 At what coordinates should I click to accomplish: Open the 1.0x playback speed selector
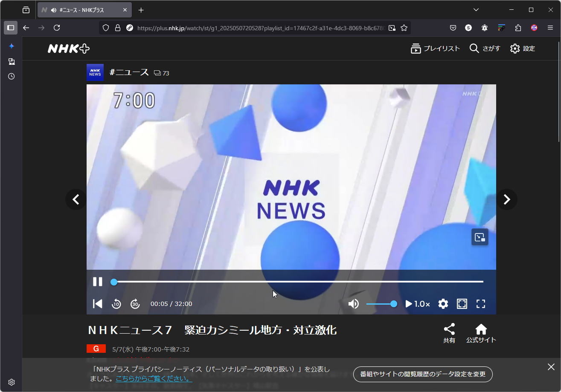click(x=417, y=304)
